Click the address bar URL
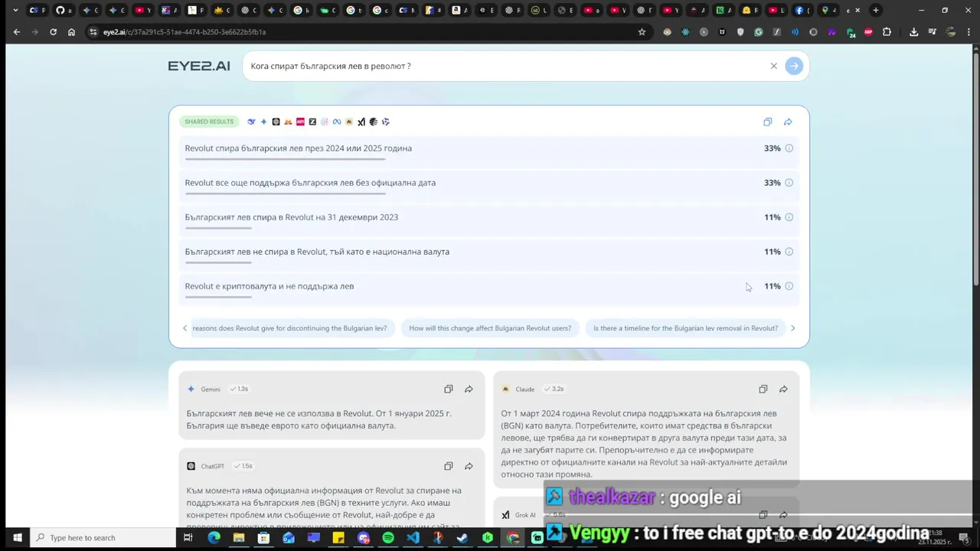The width and height of the screenshot is (980, 551). [184, 32]
